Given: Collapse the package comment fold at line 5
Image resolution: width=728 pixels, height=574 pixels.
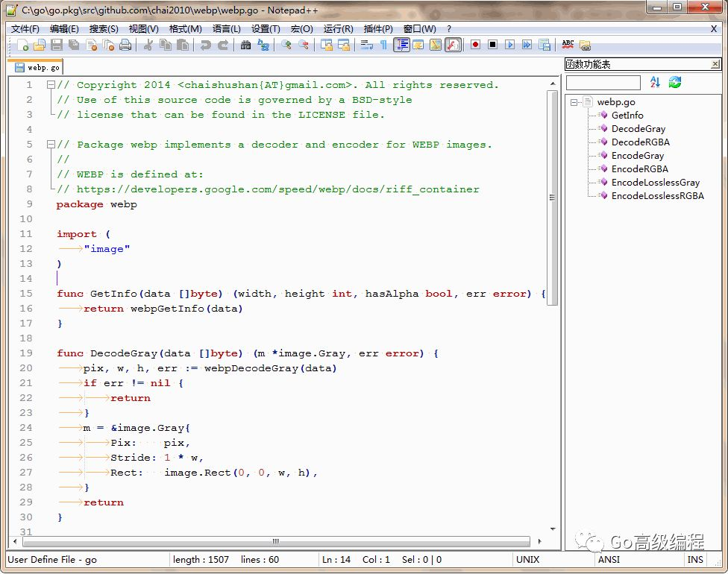Looking at the screenshot, I should [x=51, y=145].
